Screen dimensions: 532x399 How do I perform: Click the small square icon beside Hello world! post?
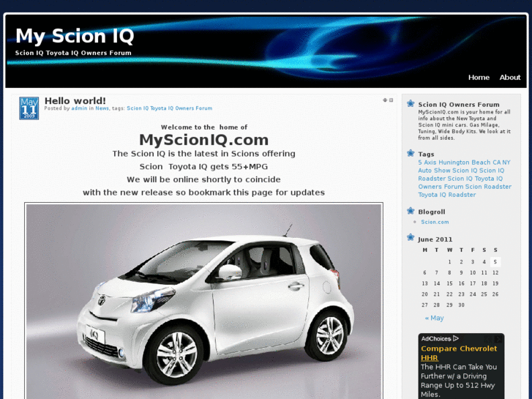coord(391,100)
